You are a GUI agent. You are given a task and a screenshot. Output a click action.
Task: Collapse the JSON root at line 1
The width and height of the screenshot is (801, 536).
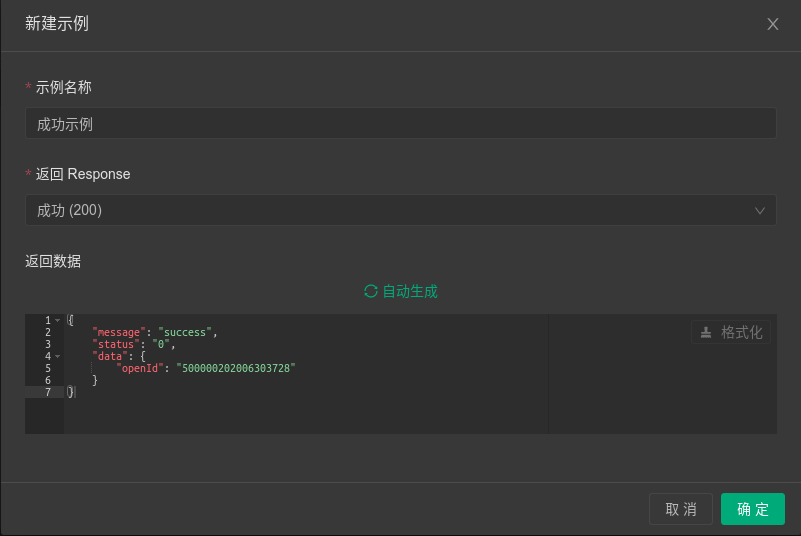(x=58, y=320)
